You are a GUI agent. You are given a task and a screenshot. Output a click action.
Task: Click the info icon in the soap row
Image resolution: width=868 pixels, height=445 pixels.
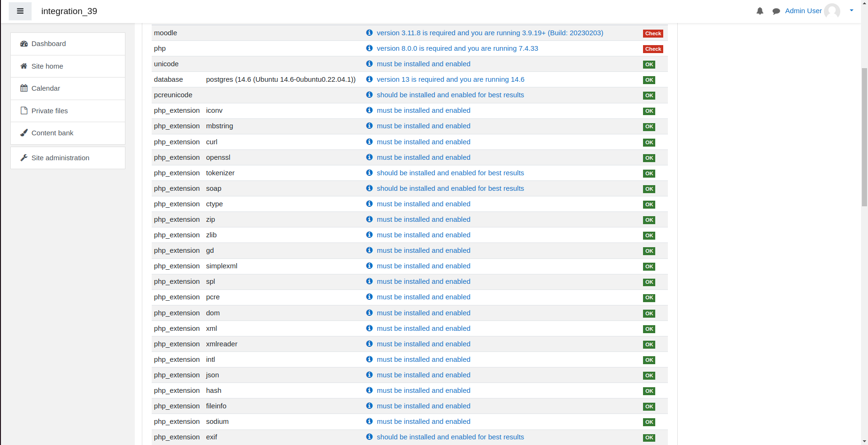pyautogui.click(x=369, y=188)
